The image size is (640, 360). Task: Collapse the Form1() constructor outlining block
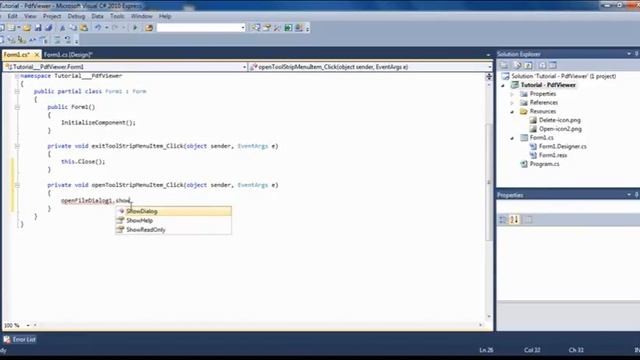click(x=17, y=107)
